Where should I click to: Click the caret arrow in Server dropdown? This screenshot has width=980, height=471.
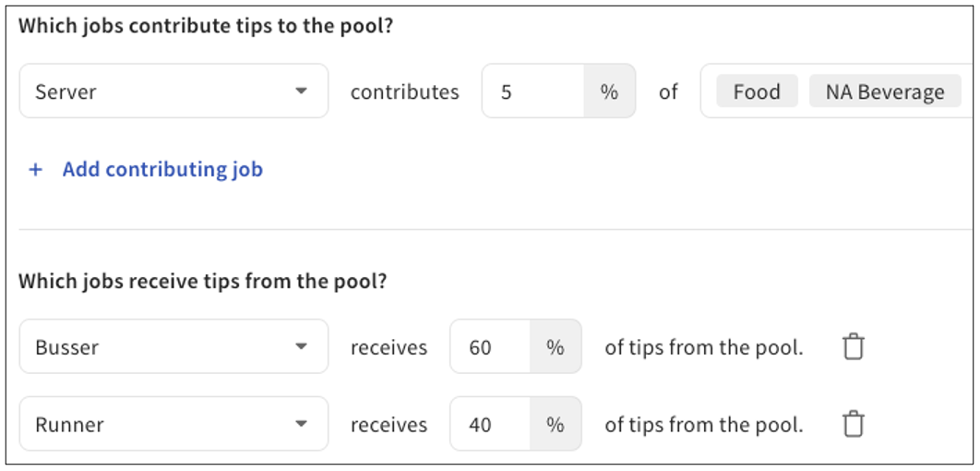[x=301, y=91]
